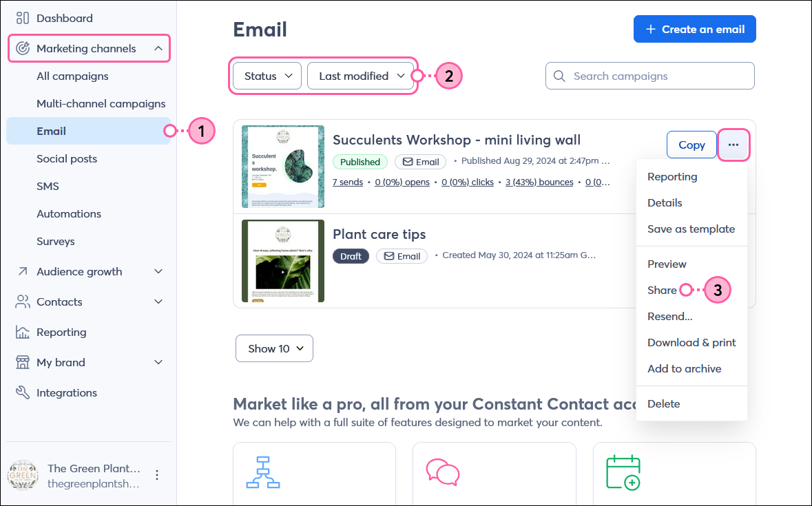Image resolution: width=812 pixels, height=506 pixels.
Task: Click the Audience growth arrow icon
Action: click(22, 271)
